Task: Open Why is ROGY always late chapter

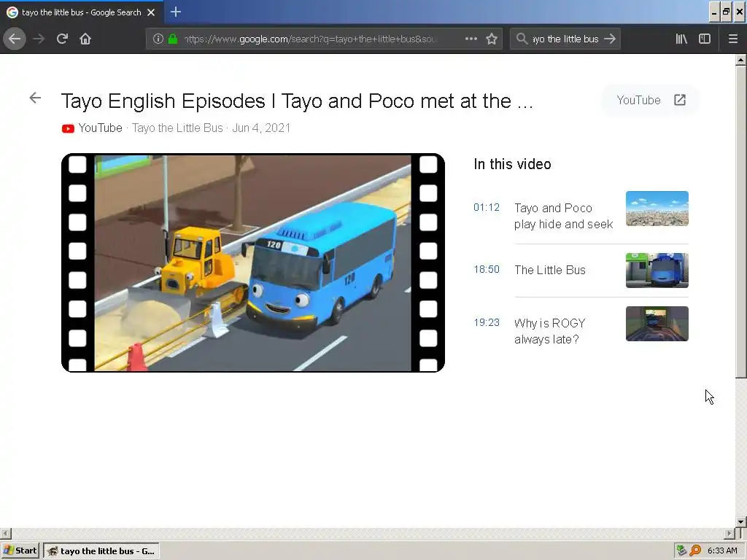Action: (550, 332)
